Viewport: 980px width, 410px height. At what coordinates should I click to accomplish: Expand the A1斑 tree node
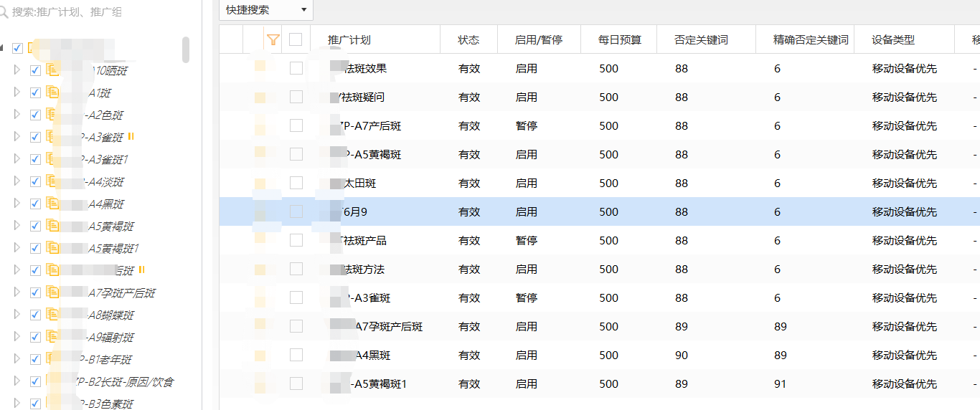click(x=17, y=93)
